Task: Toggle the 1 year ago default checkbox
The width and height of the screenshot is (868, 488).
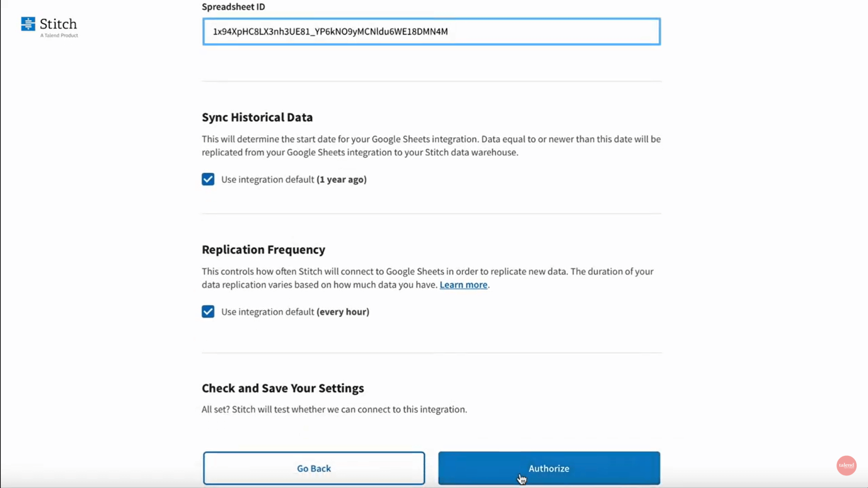Action: pos(208,179)
